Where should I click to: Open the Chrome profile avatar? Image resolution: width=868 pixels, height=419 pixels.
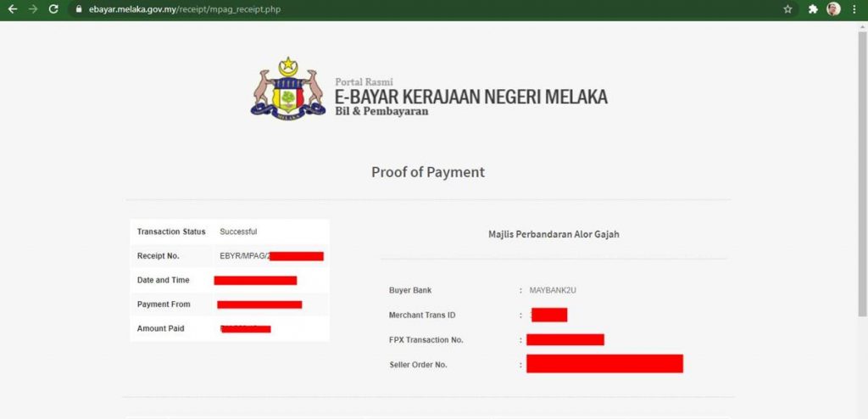(833, 9)
